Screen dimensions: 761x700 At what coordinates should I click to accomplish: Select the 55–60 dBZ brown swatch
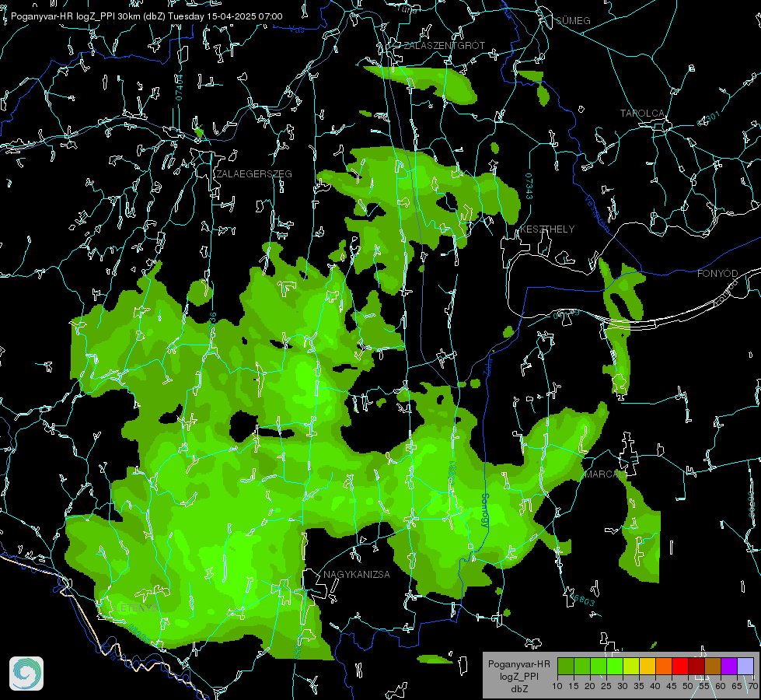click(713, 666)
